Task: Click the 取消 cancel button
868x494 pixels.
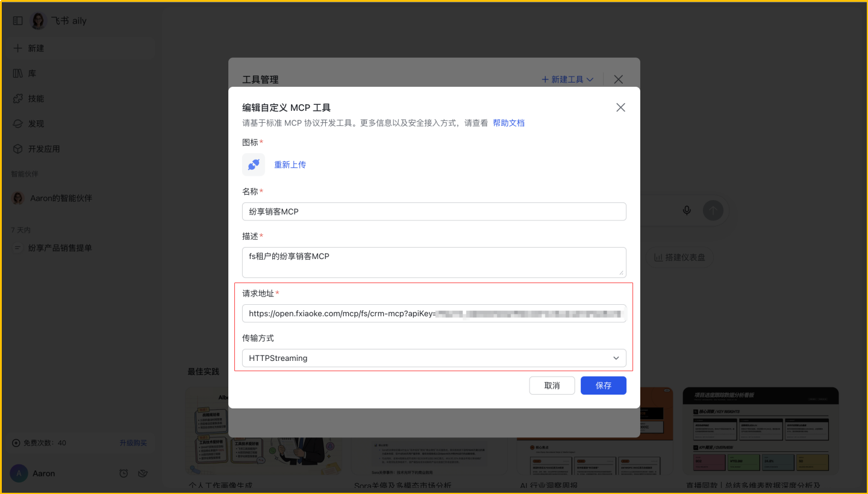Action: (552, 386)
